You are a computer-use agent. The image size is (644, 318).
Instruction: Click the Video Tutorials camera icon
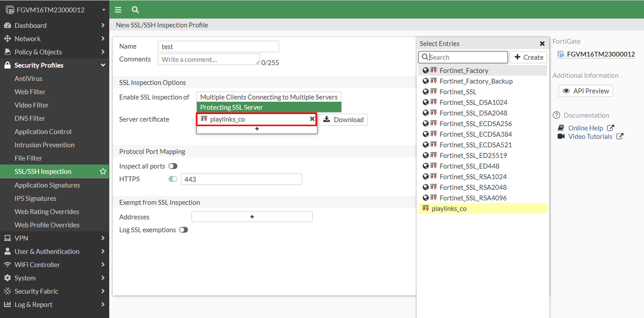coord(561,136)
